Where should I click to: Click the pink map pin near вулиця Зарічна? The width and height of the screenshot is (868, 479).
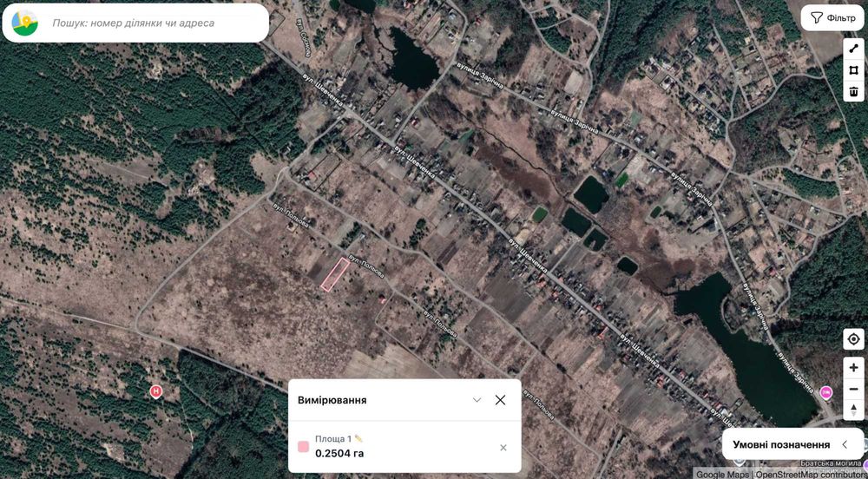click(x=826, y=392)
